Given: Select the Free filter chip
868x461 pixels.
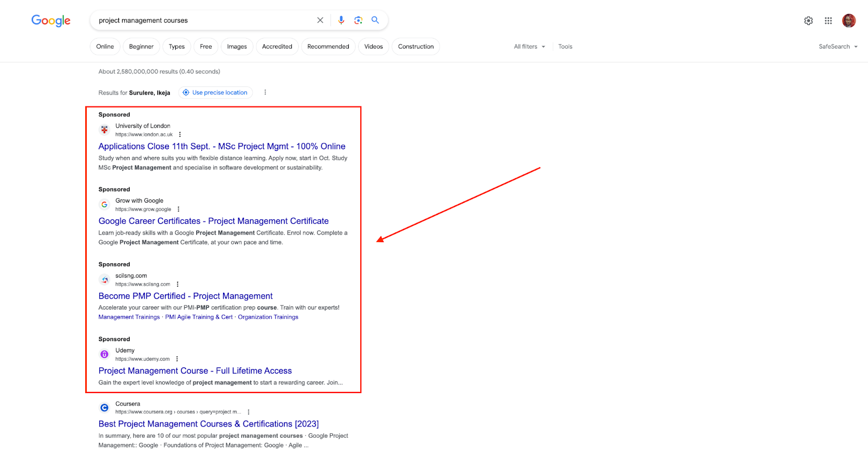Looking at the screenshot, I should (x=206, y=47).
